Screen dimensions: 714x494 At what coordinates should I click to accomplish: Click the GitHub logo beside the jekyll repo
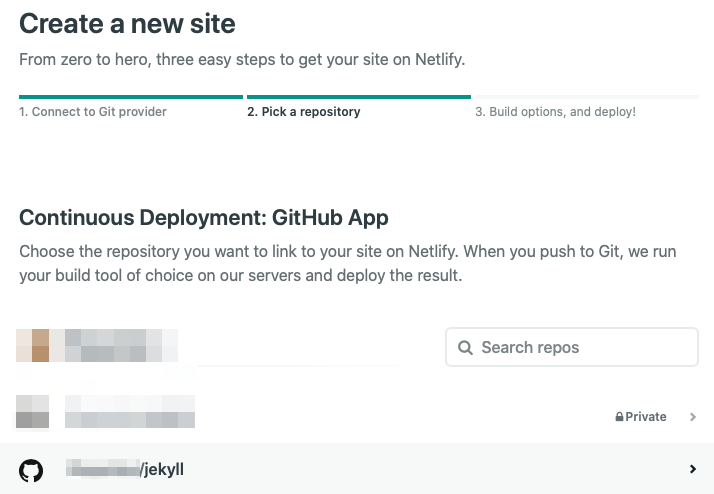click(31, 469)
